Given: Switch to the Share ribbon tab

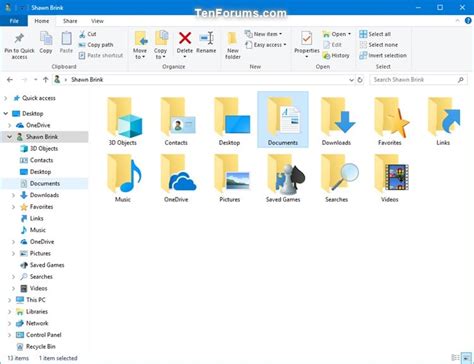Looking at the screenshot, I should pyautogui.click(x=70, y=21).
